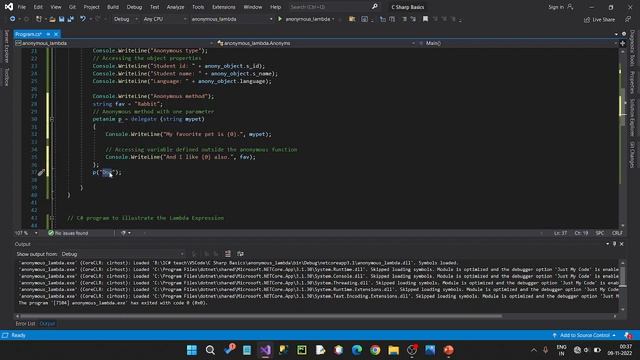The width and height of the screenshot is (640, 360).
Task: Open the Git menu
Action: click(72, 7)
